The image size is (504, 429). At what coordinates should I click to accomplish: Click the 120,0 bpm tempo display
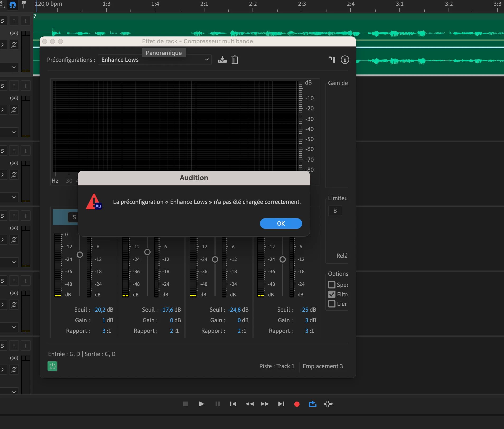tap(49, 4)
